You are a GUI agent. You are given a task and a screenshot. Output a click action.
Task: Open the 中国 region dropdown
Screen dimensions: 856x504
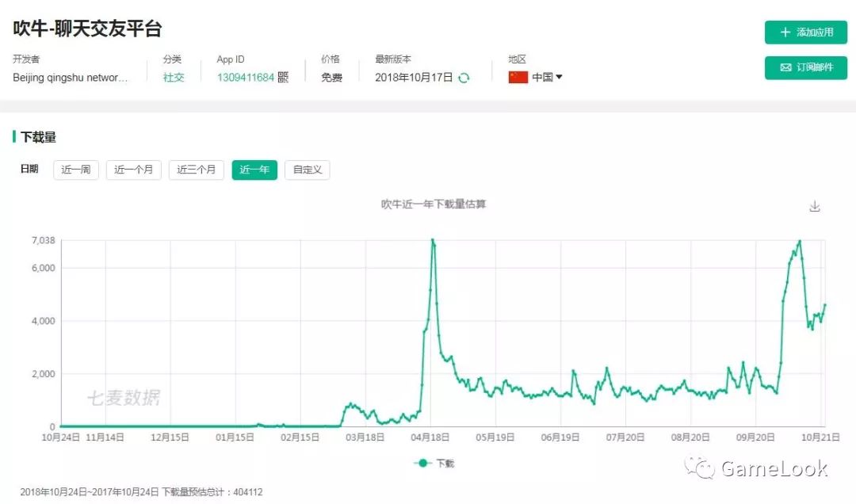[547, 77]
